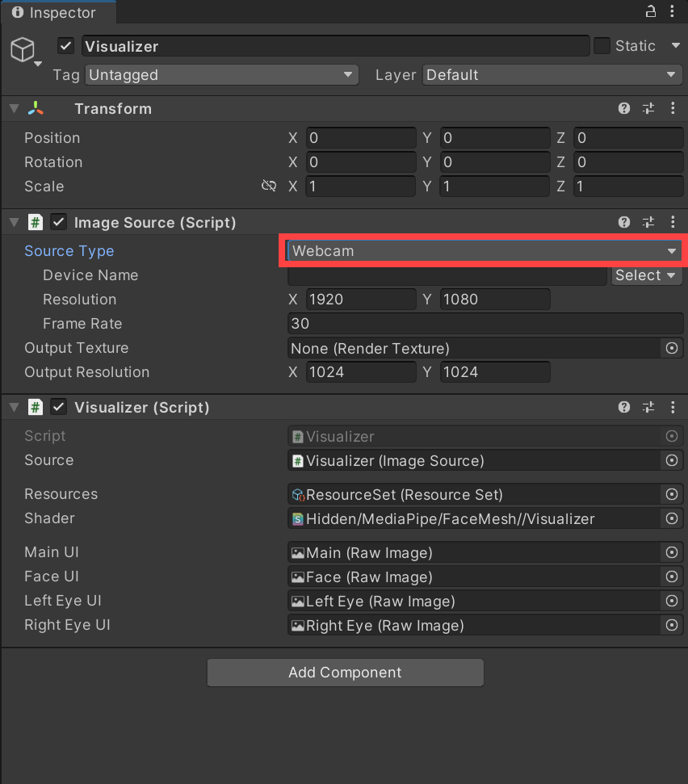Open Image Source presets icon

click(x=648, y=222)
